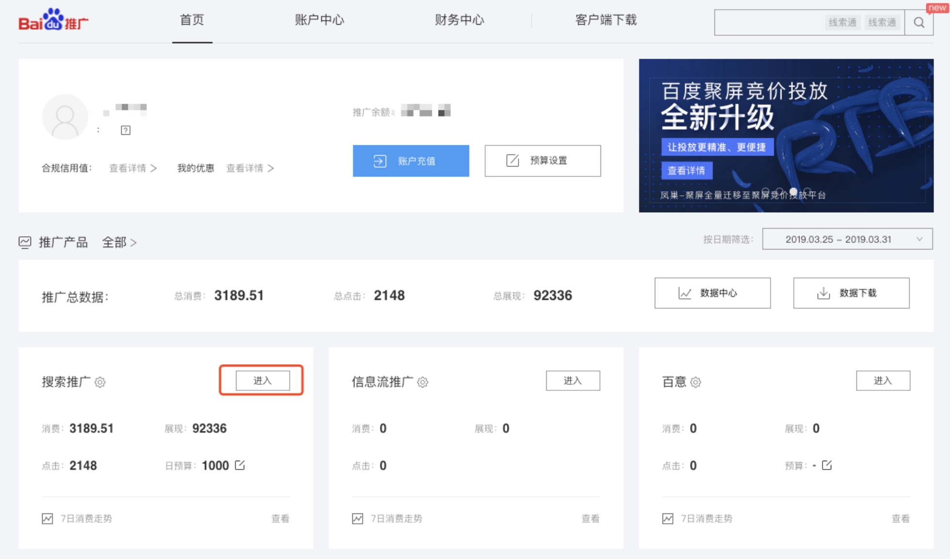Open settings gear next to 百意
The height and width of the screenshot is (560, 950).
pyautogui.click(x=696, y=382)
